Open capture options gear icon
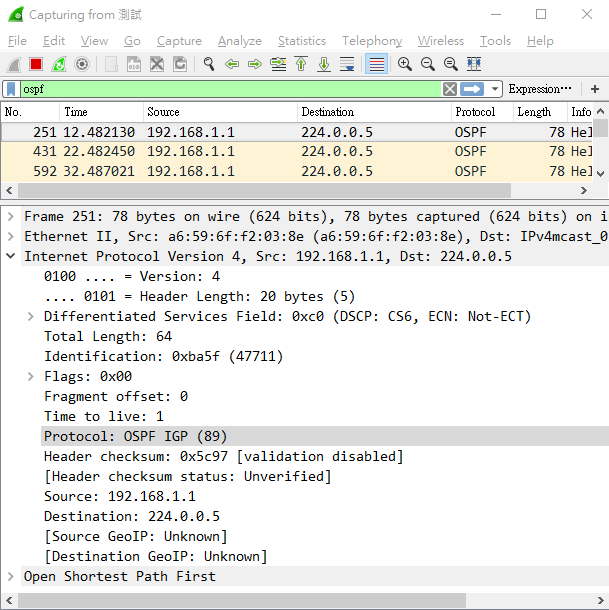The width and height of the screenshot is (609, 610). click(82, 64)
